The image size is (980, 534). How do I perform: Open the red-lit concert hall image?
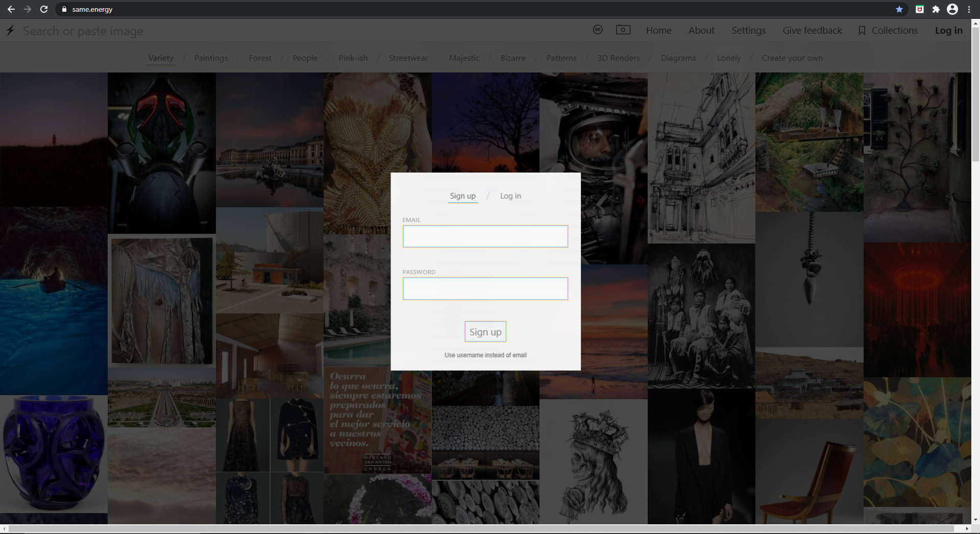[x=917, y=310]
